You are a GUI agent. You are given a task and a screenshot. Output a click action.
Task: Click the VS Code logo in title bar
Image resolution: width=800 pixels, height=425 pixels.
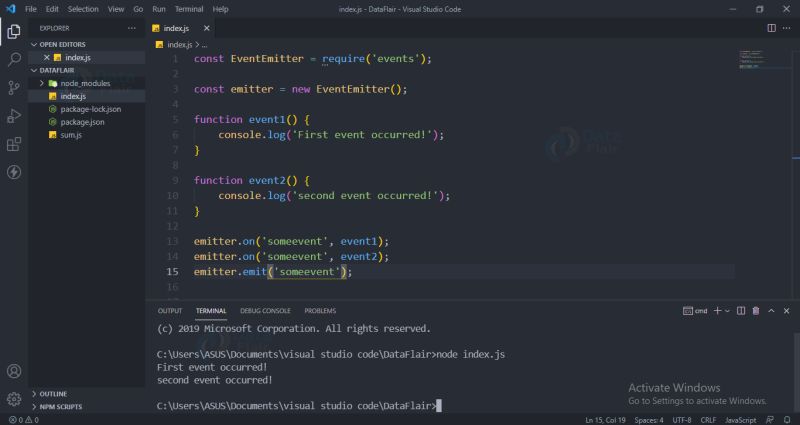(11, 9)
